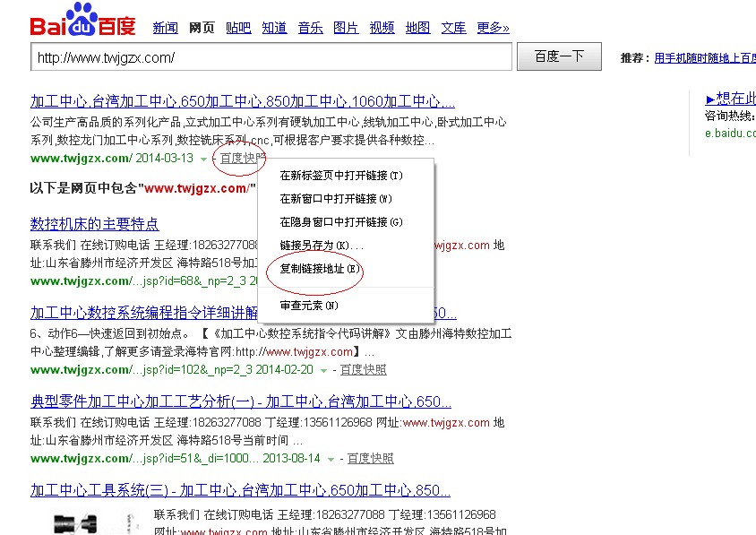This screenshot has width=756, height=535.
Task: Switch to 图片 search
Action: tap(346, 28)
